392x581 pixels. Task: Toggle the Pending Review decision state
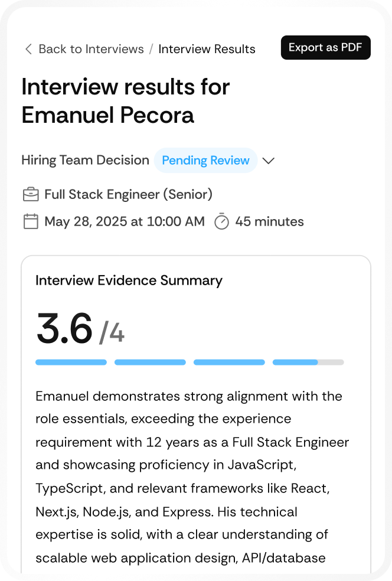[x=205, y=160]
